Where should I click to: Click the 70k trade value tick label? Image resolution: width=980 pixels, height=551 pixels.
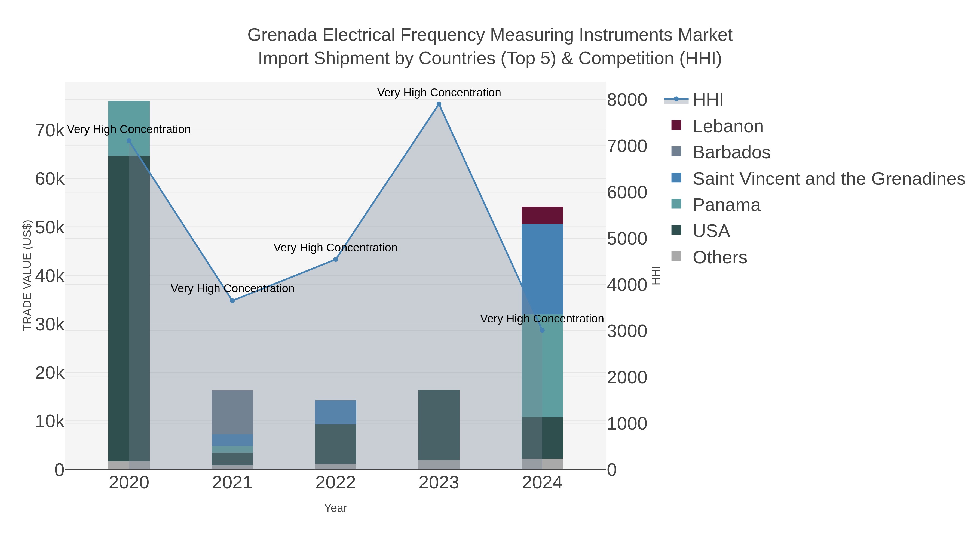pos(50,130)
